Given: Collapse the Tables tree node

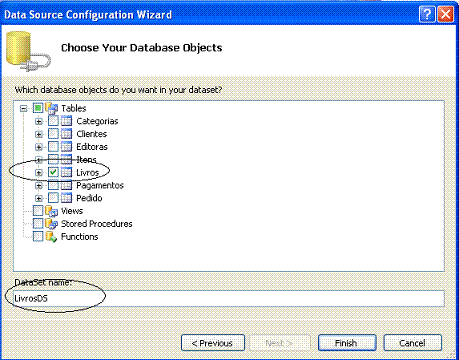Looking at the screenshot, I should (x=23, y=108).
